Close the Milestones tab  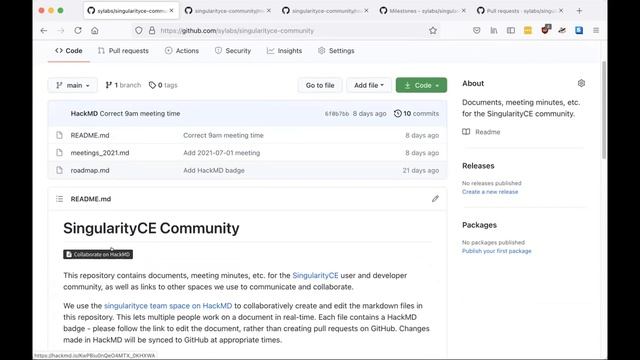click(463, 11)
